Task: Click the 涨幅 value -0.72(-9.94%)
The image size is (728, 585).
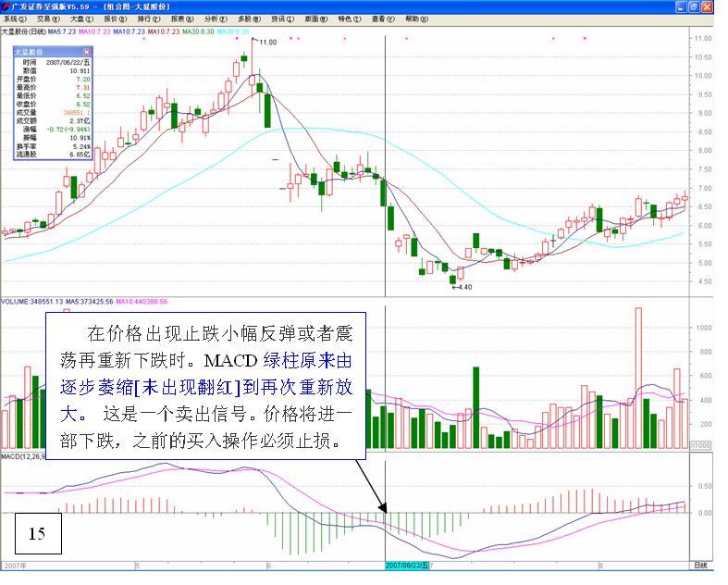Action: click(x=68, y=130)
